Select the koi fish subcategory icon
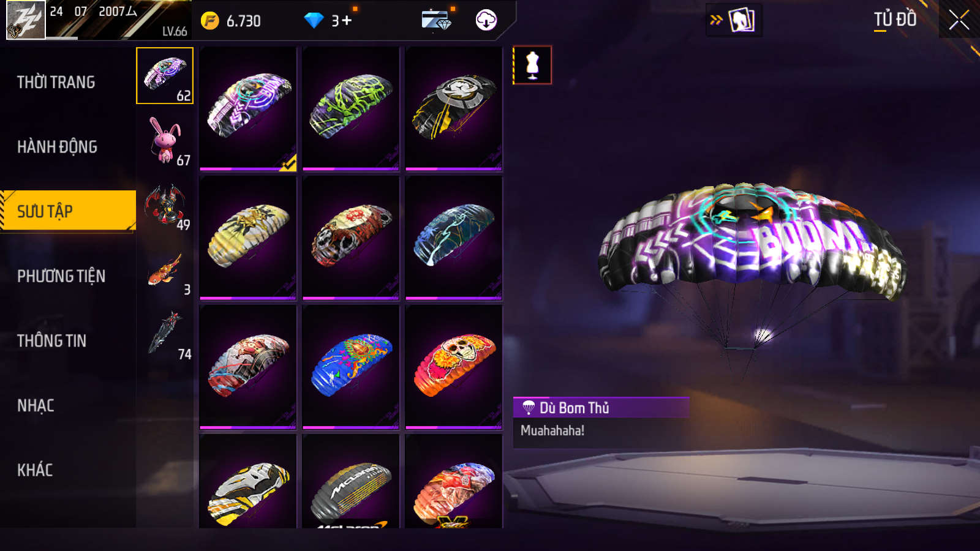This screenshot has height=551, width=980. click(165, 271)
